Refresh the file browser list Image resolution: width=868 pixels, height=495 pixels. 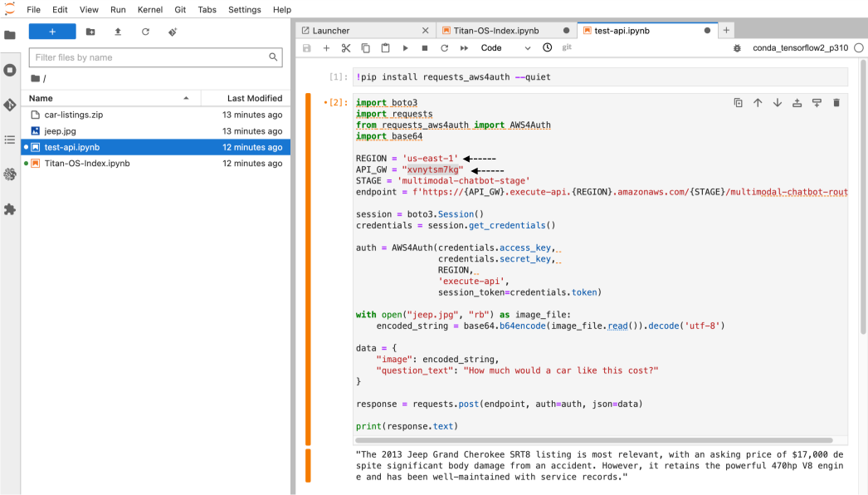145,32
